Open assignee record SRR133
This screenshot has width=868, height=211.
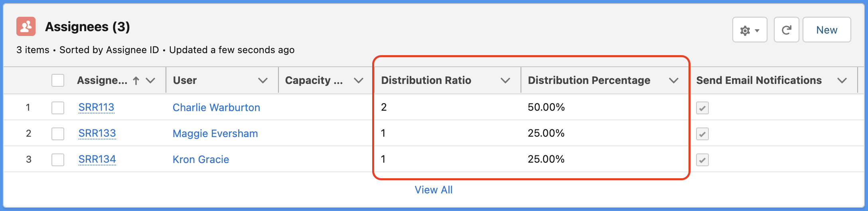coord(97,133)
